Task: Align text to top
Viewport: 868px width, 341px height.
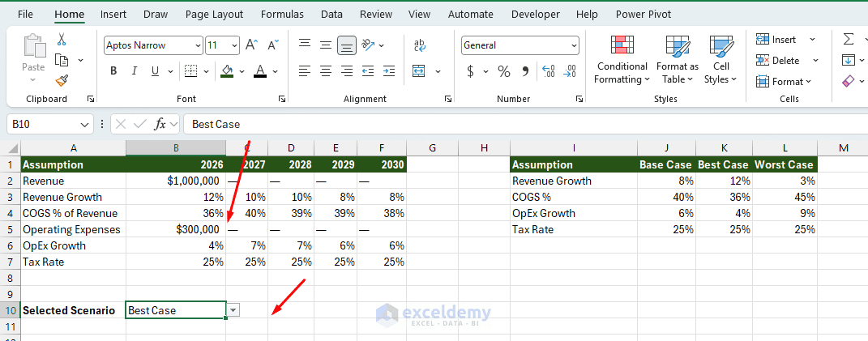Action: [x=305, y=45]
